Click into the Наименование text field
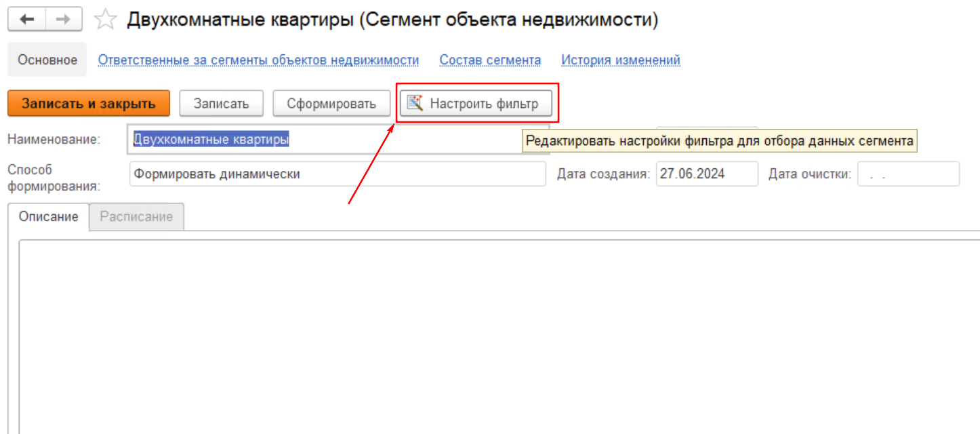Image resolution: width=980 pixels, height=434 pixels. 325,140
